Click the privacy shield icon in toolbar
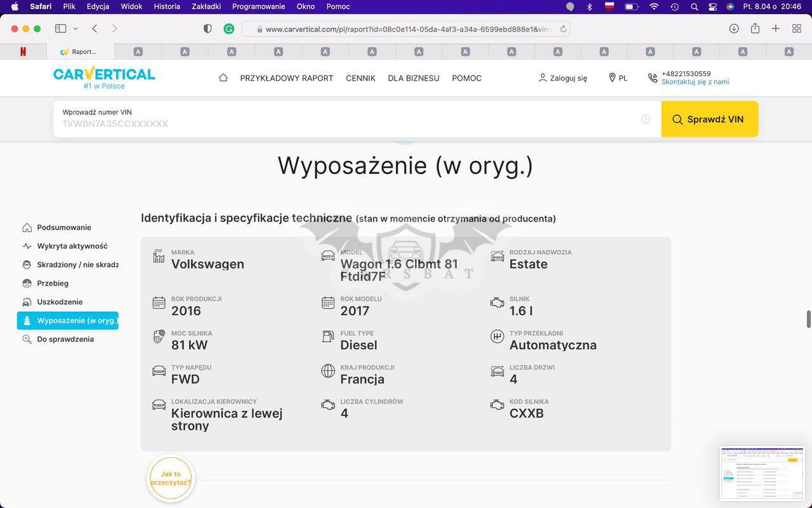The width and height of the screenshot is (812, 508). pyautogui.click(x=207, y=29)
